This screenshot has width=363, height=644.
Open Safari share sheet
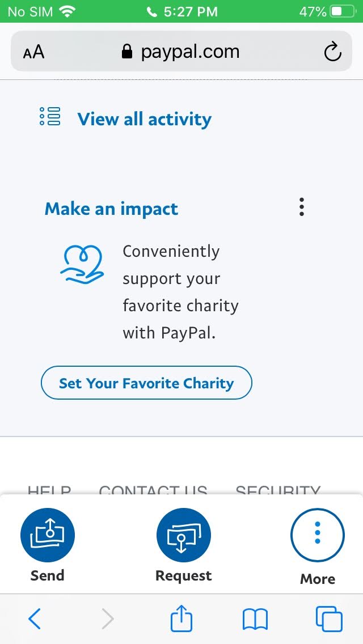[181, 618]
